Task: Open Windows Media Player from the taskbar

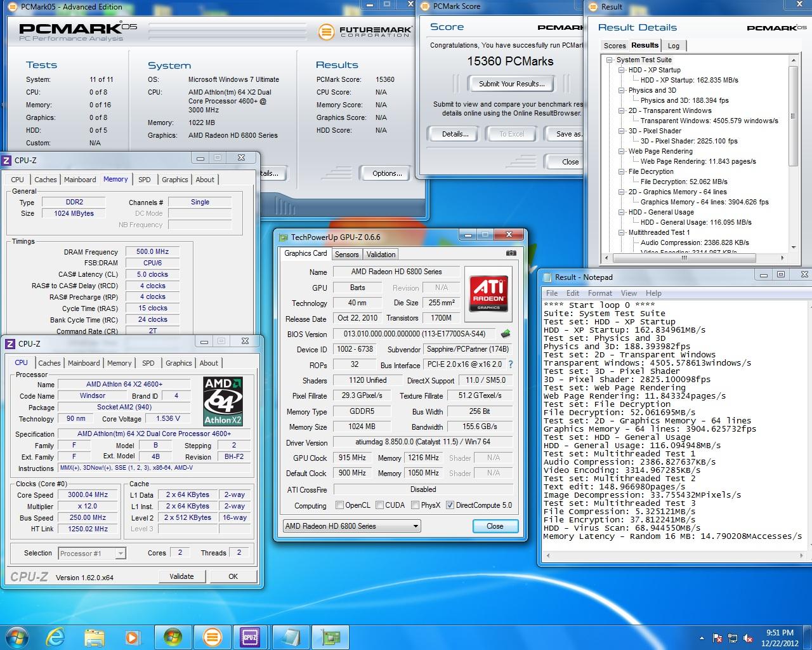Action: 132,637
